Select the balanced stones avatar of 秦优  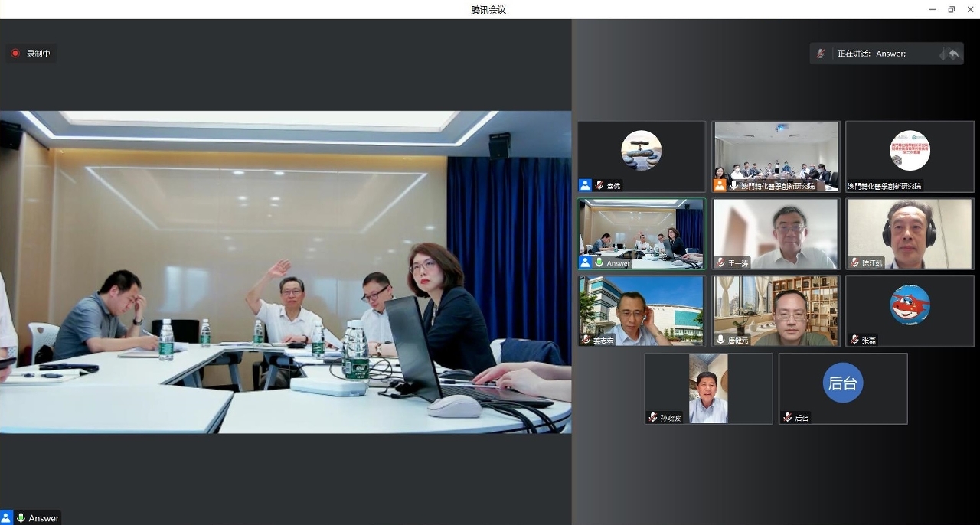click(x=641, y=150)
